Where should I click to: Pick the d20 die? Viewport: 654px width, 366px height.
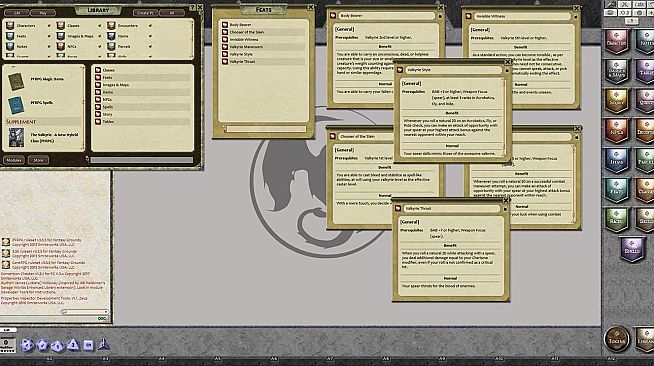(27, 345)
